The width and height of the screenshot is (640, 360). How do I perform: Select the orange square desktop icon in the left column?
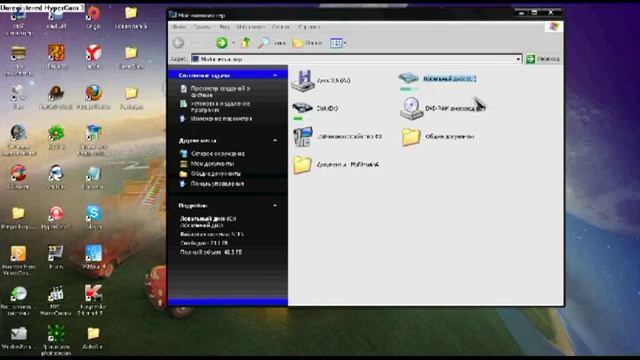18,253
